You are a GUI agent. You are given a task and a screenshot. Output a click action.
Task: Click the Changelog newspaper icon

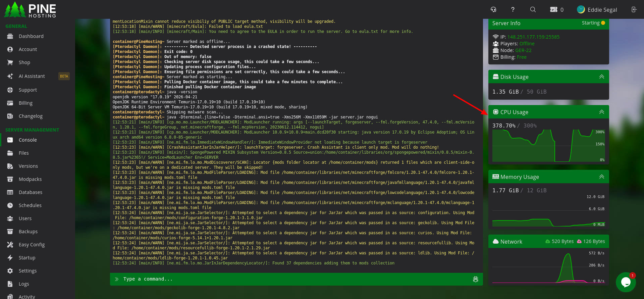[10, 116]
